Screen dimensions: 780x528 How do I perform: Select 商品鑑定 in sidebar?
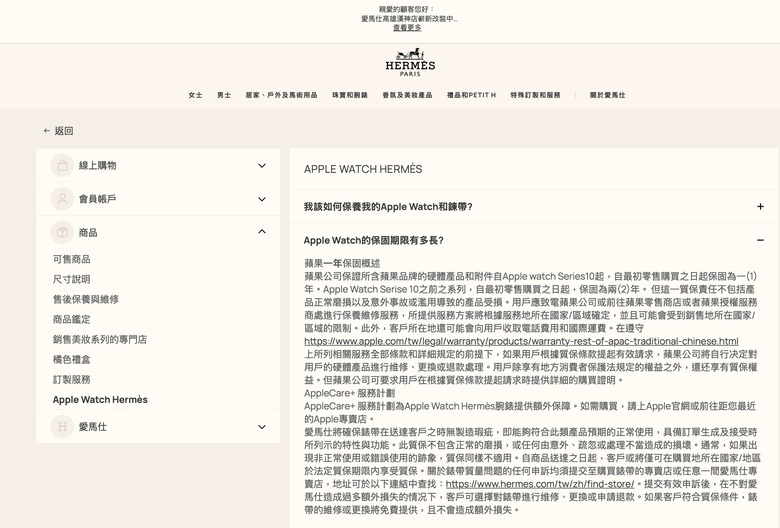coord(72,319)
